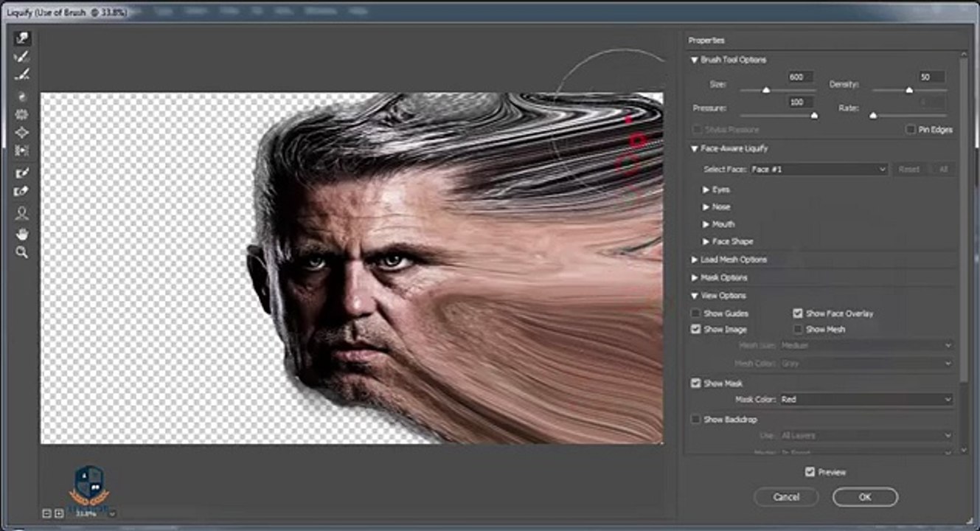Click the Pressure slider handle
The width and height of the screenshot is (980, 531).
814,115
